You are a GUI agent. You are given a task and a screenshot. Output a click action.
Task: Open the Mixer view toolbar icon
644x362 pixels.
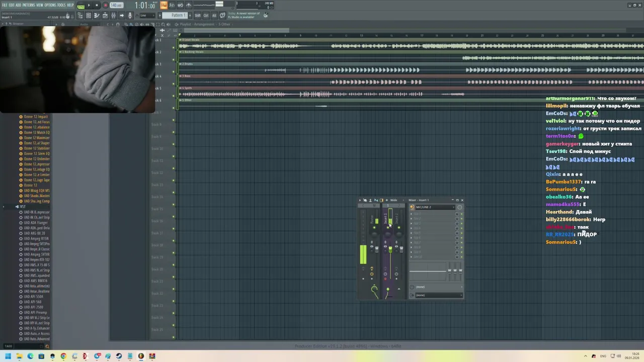[113, 16]
